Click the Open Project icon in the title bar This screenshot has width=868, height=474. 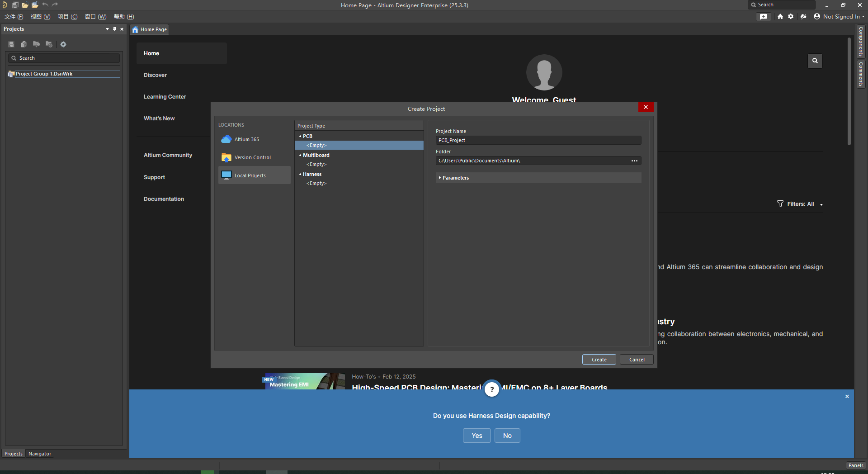(x=35, y=5)
